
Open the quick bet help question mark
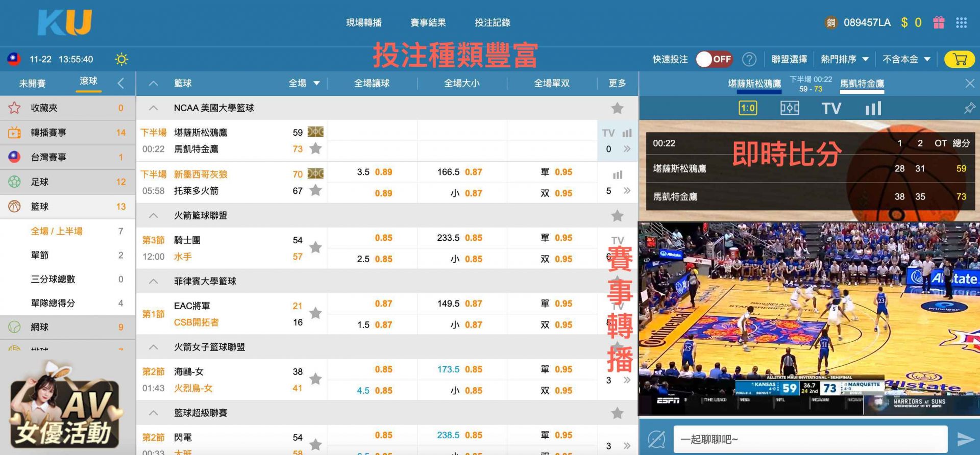(749, 59)
